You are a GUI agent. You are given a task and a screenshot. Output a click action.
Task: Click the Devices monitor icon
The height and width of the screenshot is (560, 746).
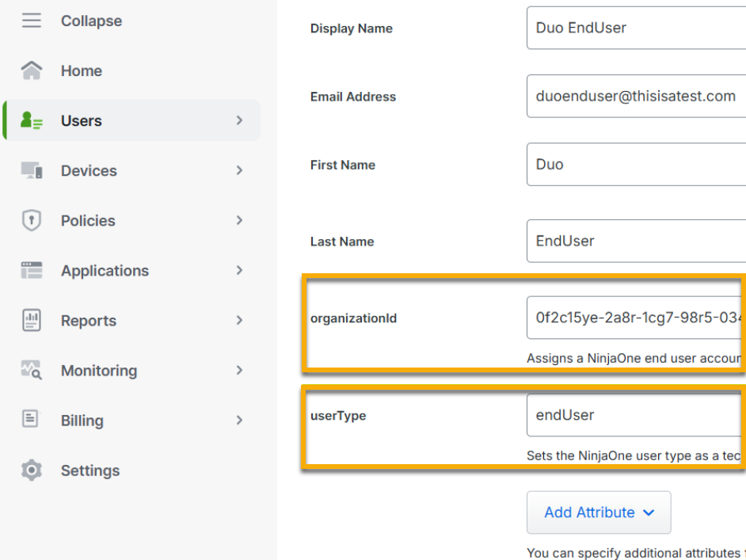pos(32,170)
